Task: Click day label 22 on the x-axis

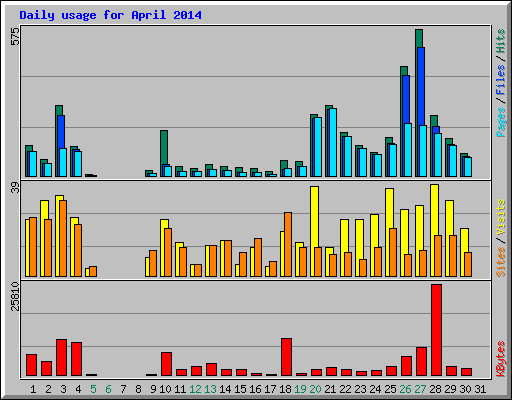Action: pyautogui.click(x=345, y=389)
